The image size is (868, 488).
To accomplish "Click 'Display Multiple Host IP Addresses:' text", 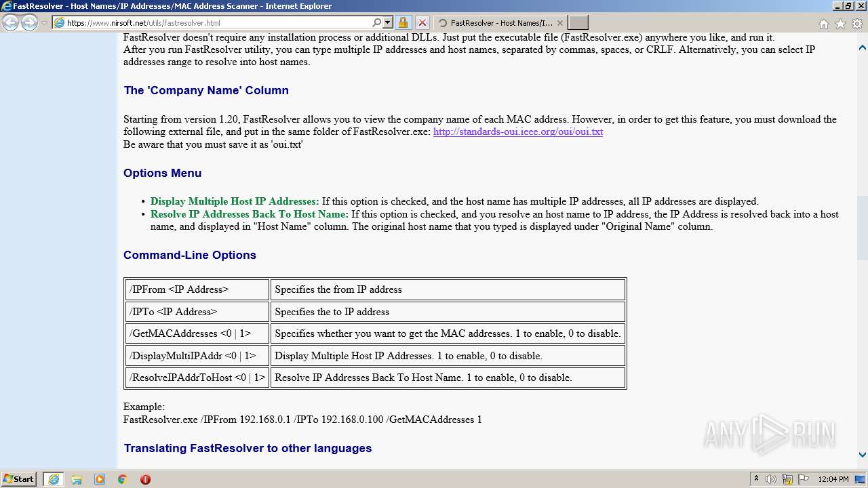I will (x=235, y=201).
